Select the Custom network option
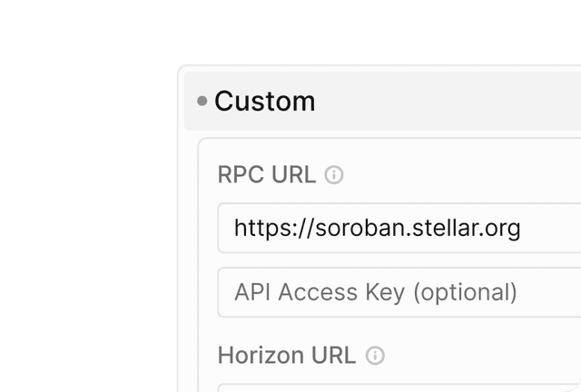This screenshot has height=392, width=581. point(382,101)
